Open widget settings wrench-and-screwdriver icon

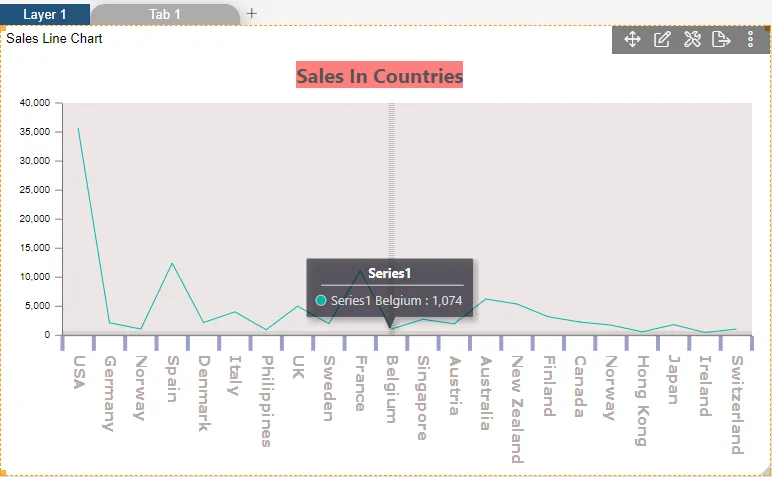tap(692, 39)
